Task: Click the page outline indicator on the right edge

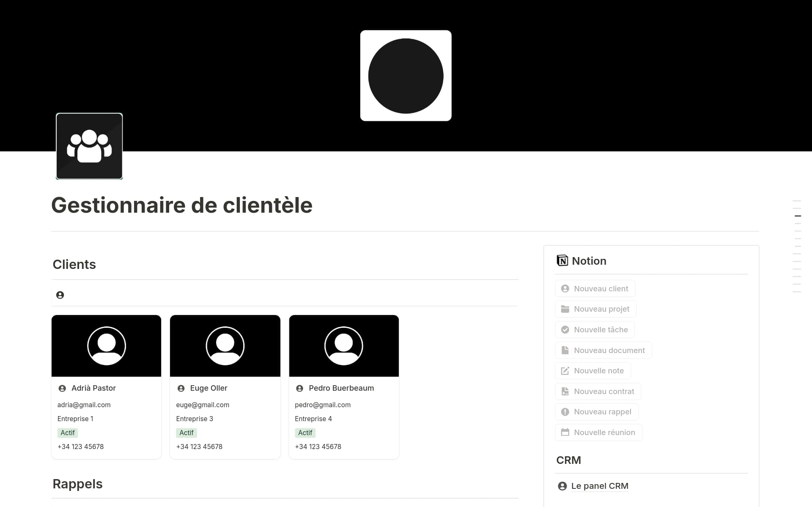Action: (x=798, y=216)
